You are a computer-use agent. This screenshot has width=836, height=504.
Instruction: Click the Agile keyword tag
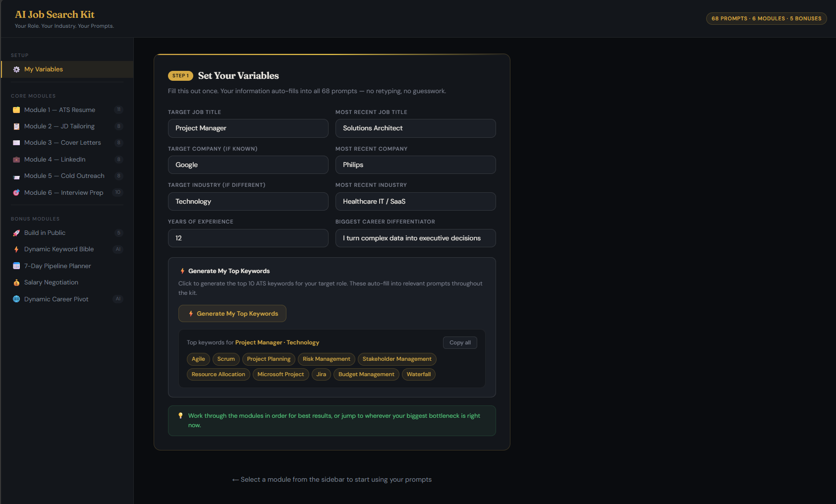point(198,359)
